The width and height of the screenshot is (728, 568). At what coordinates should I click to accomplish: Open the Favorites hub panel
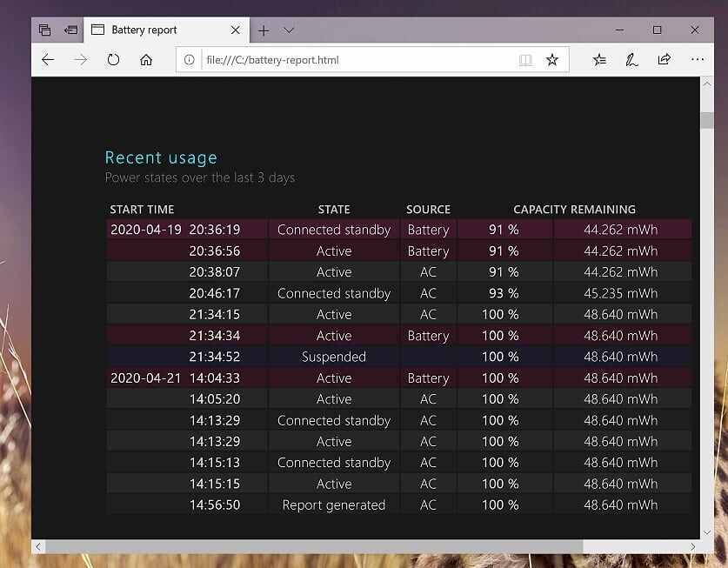click(x=599, y=60)
